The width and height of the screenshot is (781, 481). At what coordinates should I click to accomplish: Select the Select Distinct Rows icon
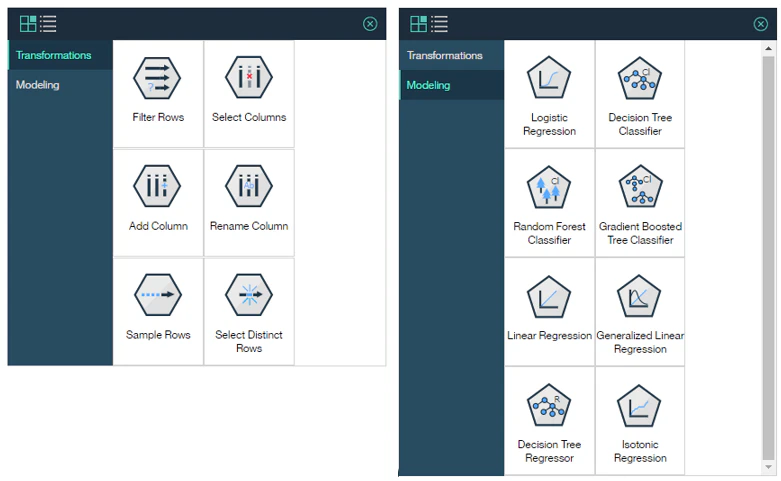tap(249, 295)
